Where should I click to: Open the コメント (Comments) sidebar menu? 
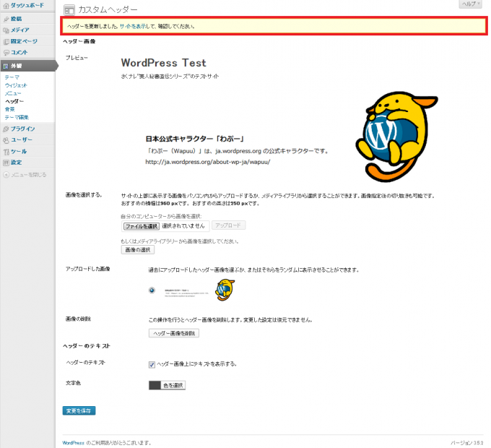pyautogui.click(x=20, y=52)
